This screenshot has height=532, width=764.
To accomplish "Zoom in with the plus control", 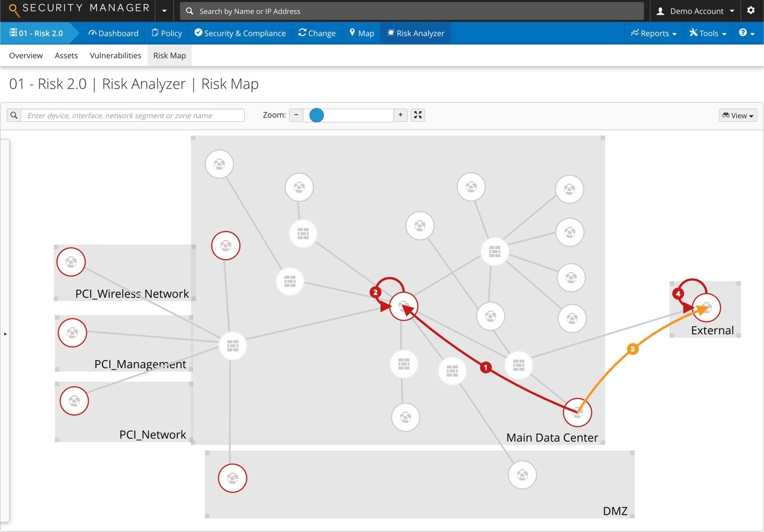I will 400,115.
